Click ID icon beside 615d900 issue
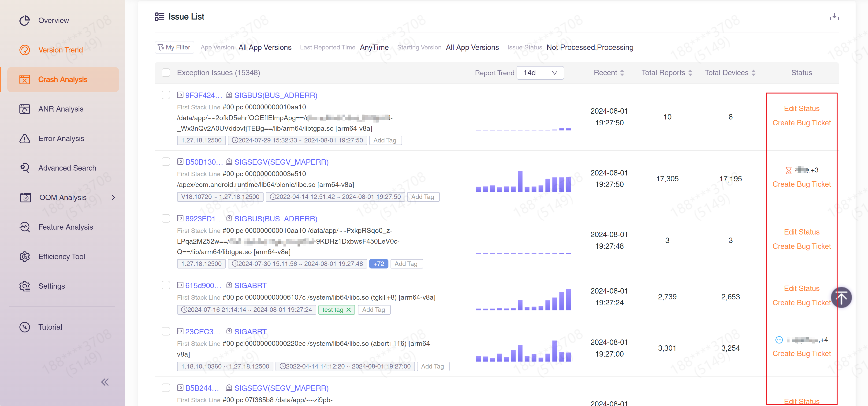This screenshot has height=406, width=868. coord(180,285)
